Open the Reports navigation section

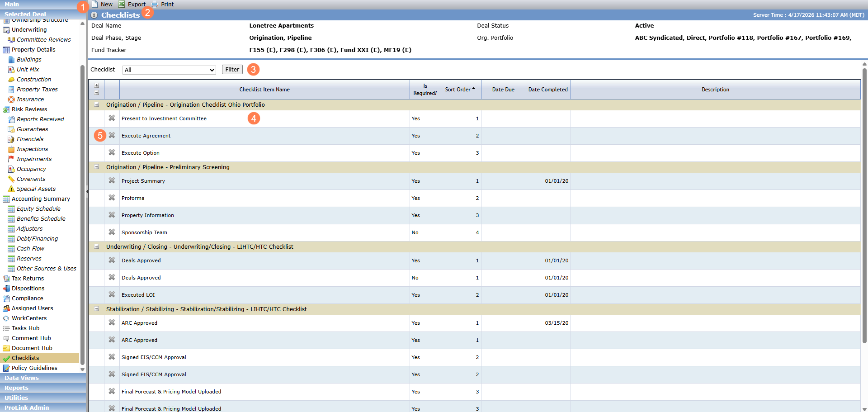pyautogui.click(x=43, y=388)
